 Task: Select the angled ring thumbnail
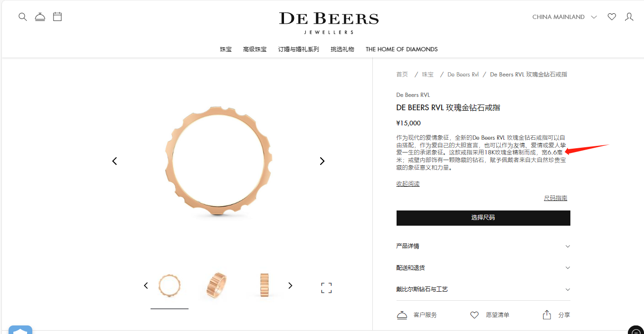point(217,286)
